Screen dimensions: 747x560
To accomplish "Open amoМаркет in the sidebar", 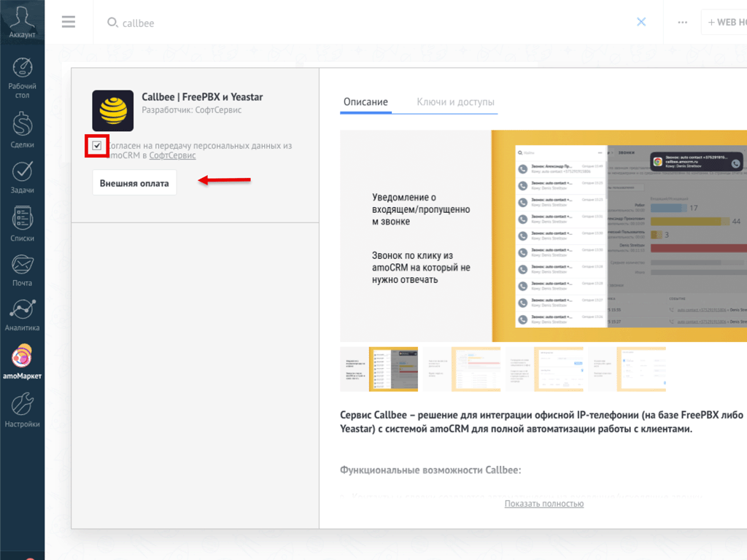I will pos(22,362).
